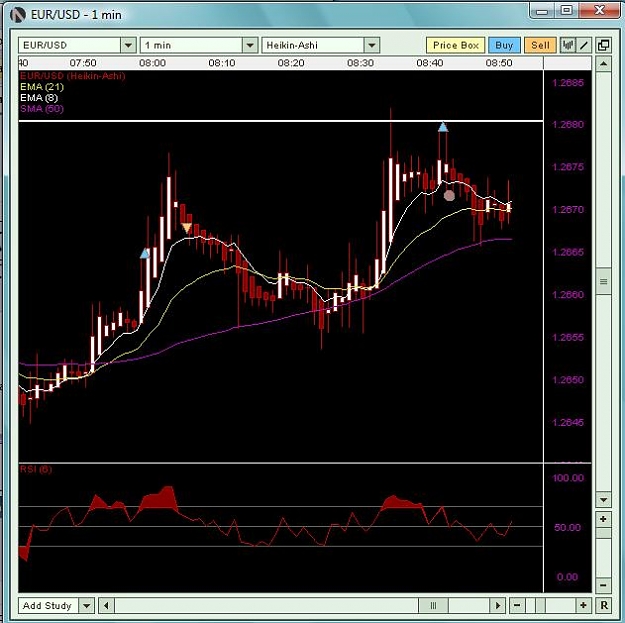Click the vertical zoom plus button
This screenshot has width=625, height=623.
pos(603,519)
